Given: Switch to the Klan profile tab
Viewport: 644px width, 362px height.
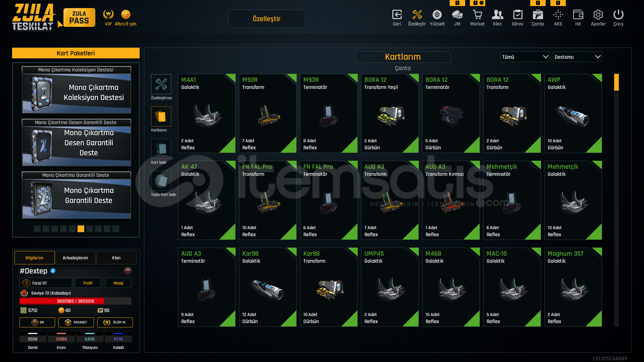Looking at the screenshot, I should pyautogui.click(x=116, y=258).
